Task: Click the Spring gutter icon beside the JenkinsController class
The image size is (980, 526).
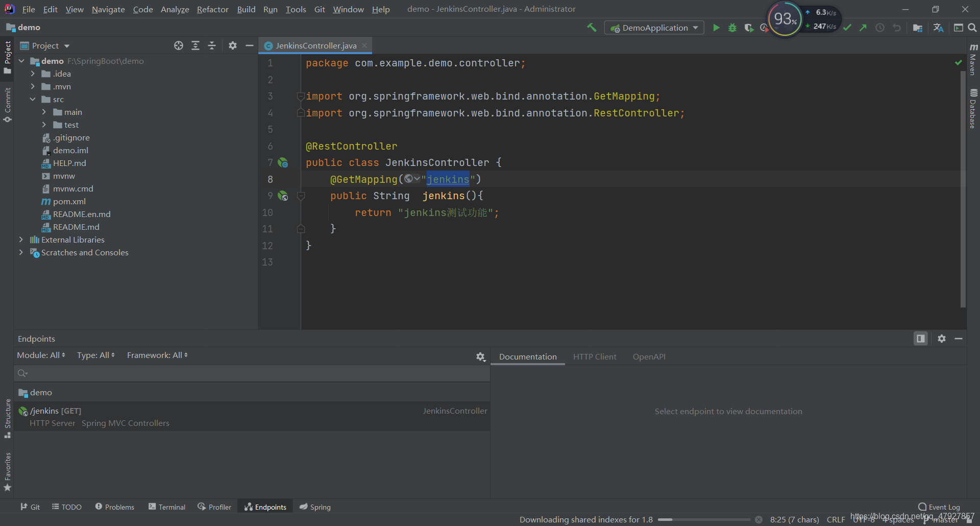Action: pos(283,163)
